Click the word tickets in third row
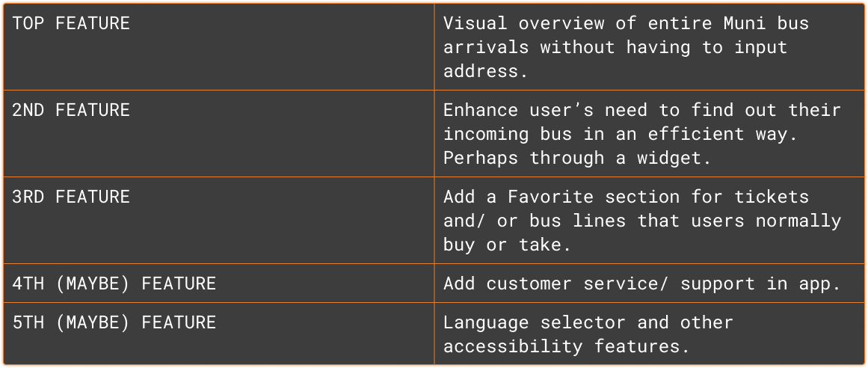Screen dimensions: 868x368 [x=772, y=197]
